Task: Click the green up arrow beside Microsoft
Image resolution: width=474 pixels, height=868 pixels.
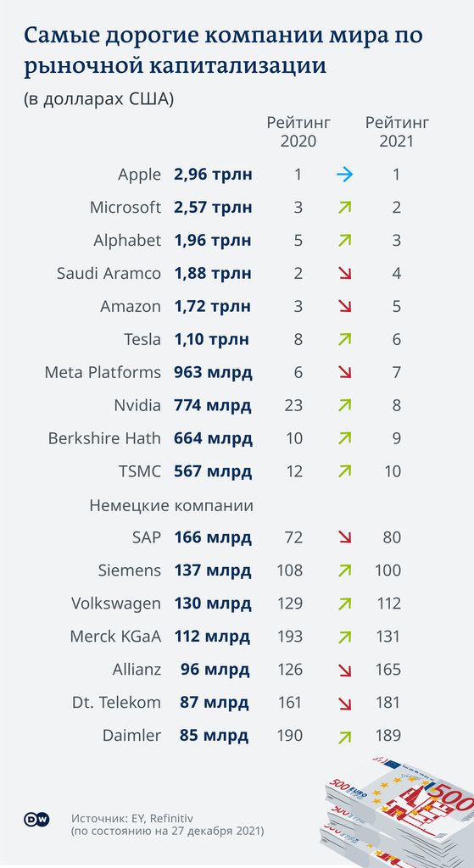Action: (x=344, y=208)
